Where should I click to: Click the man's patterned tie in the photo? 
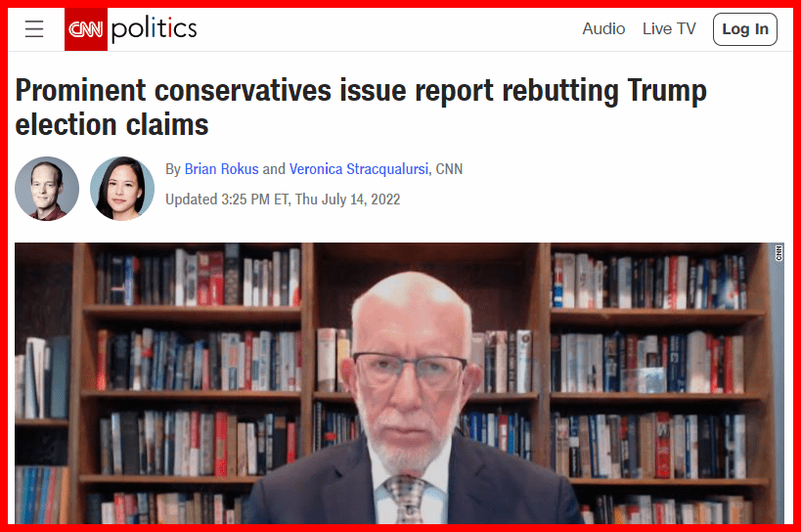(x=406, y=499)
